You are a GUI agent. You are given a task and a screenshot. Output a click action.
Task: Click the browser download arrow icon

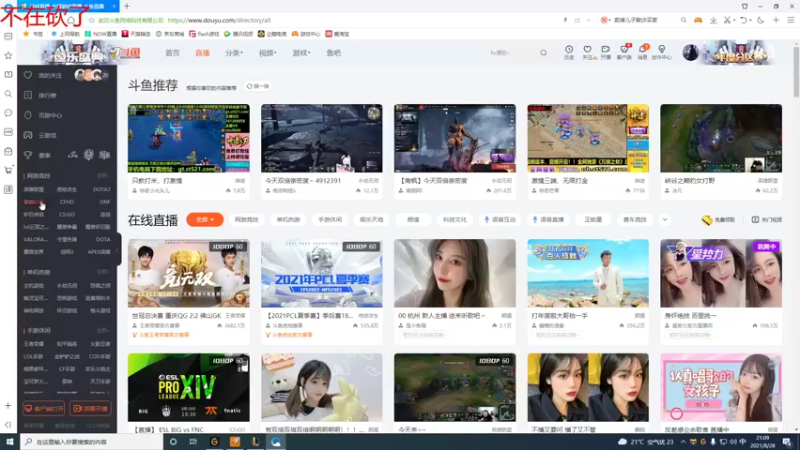tap(713, 20)
